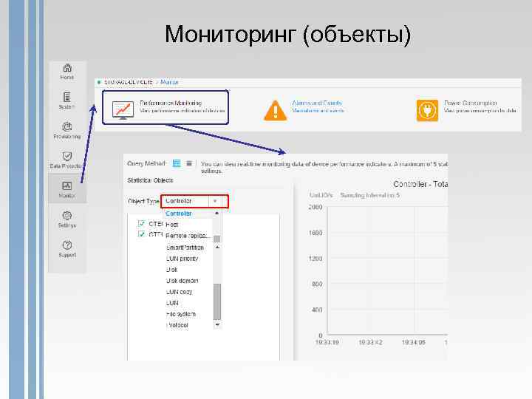Select LUN priority in the list
532x399 pixels.
pos(182,259)
